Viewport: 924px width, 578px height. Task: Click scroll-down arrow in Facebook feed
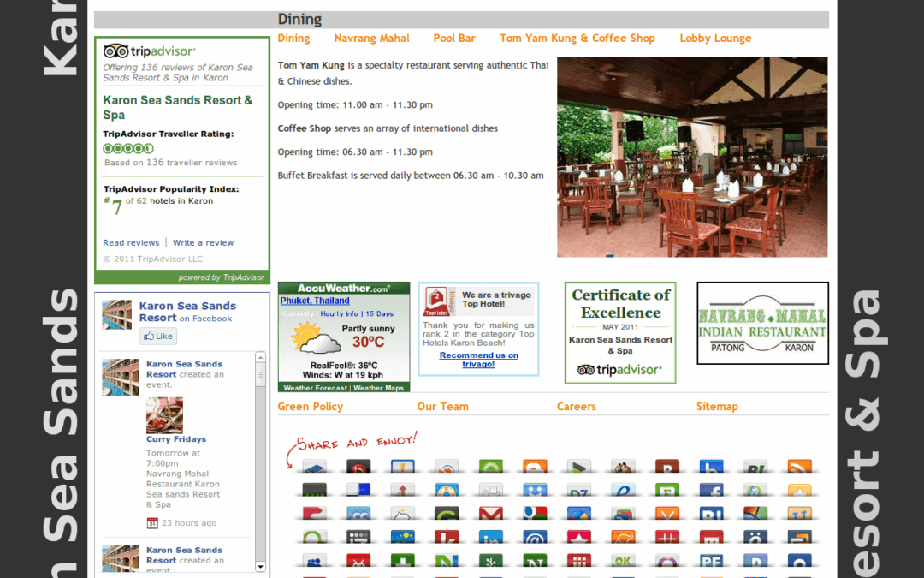(x=260, y=567)
